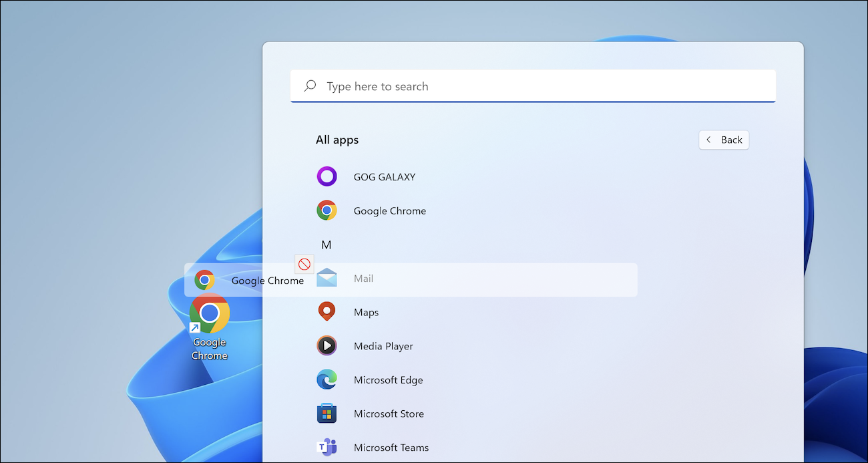Select the Mail app name

(x=363, y=278)
